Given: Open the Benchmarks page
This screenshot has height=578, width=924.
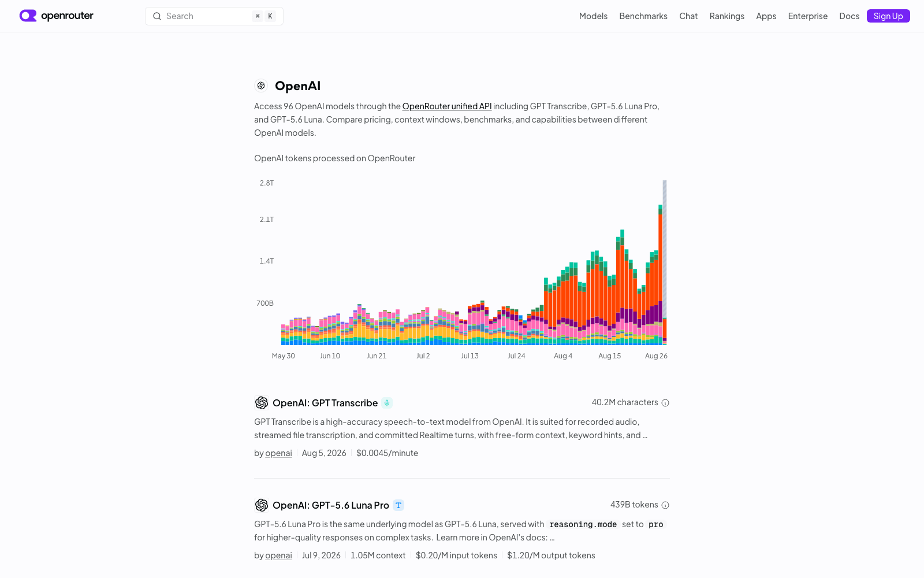Looking at the screenshot, I should click(643, 16).
